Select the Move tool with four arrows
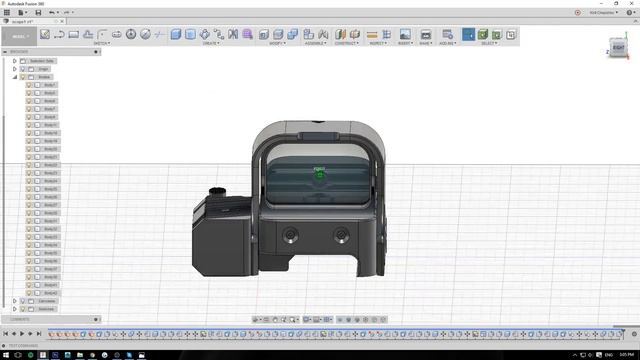Viewport: 640px width, 360px height. [204, 34]
